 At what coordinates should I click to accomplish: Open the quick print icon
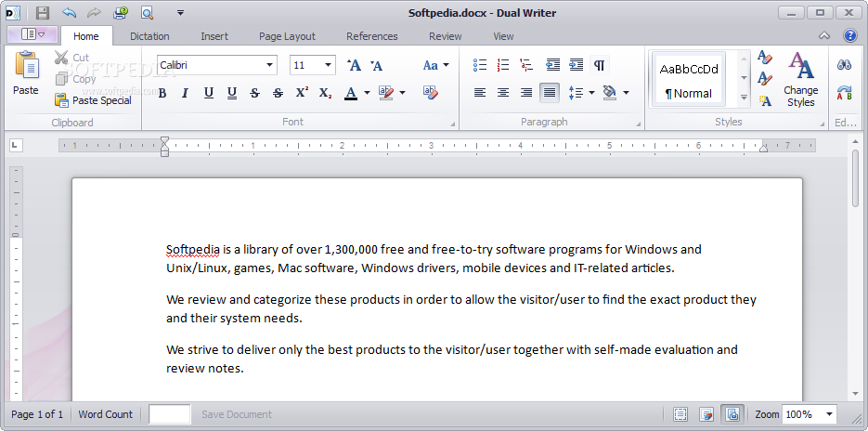120,13
